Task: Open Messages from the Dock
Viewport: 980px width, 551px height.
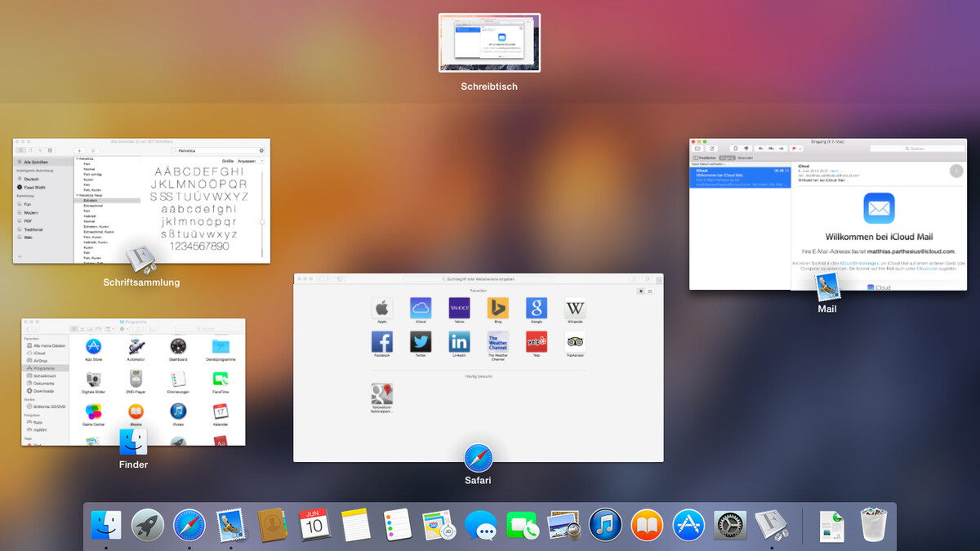Action: click(x=480, y=526)
